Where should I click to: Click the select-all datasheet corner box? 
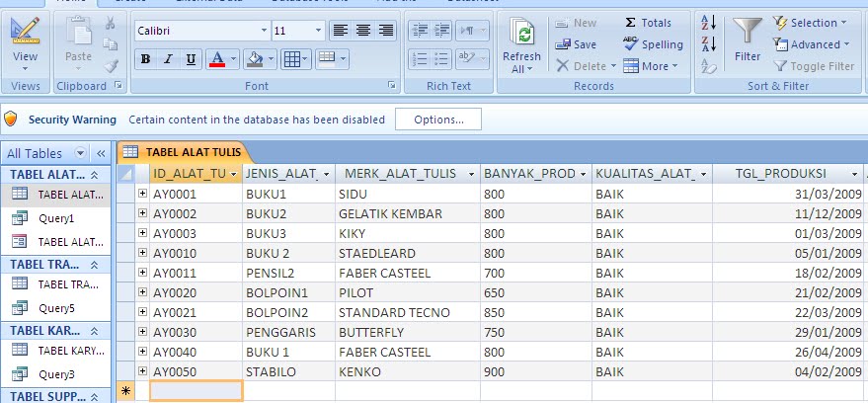(x=126, y=174)
